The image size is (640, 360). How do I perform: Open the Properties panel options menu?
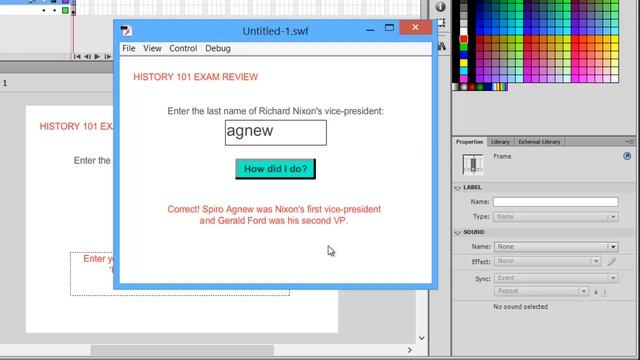(629, 142)
